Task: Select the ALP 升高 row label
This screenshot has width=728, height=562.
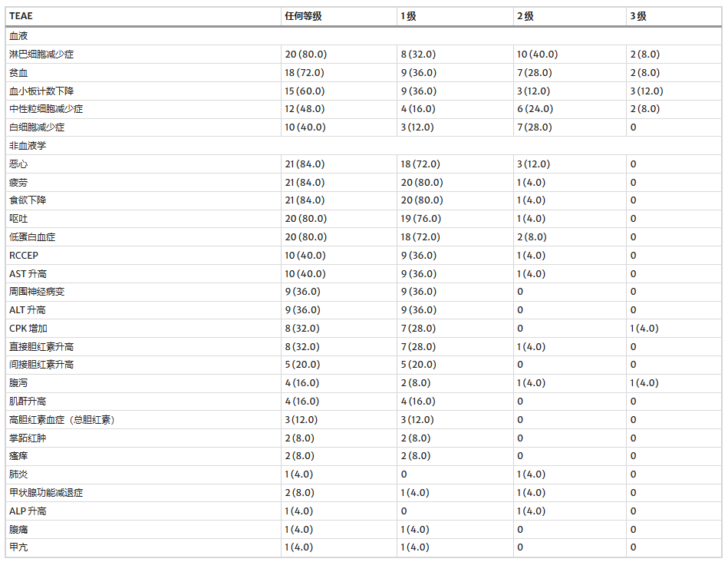Action: click(x=28, y=511)
